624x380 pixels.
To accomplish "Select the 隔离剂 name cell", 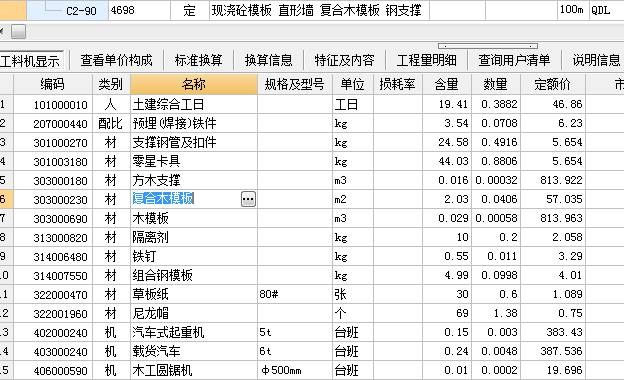I will pos(194,237).
